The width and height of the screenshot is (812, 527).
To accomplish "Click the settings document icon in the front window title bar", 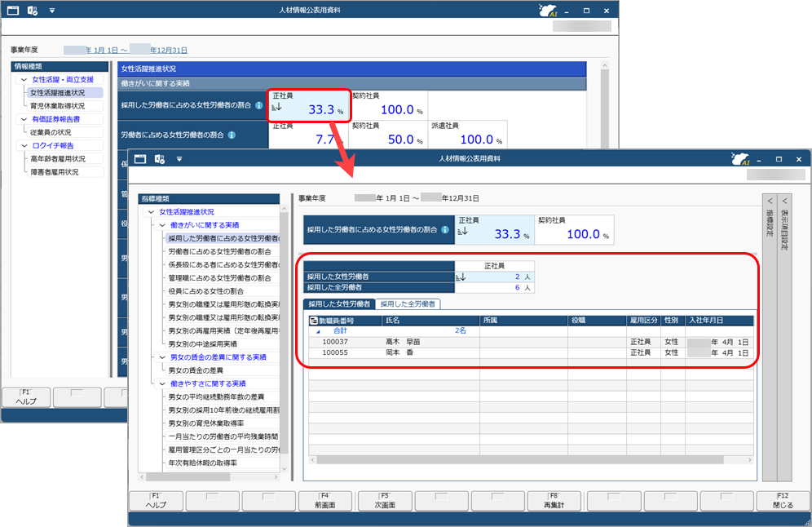I will (x=160, y=159).
